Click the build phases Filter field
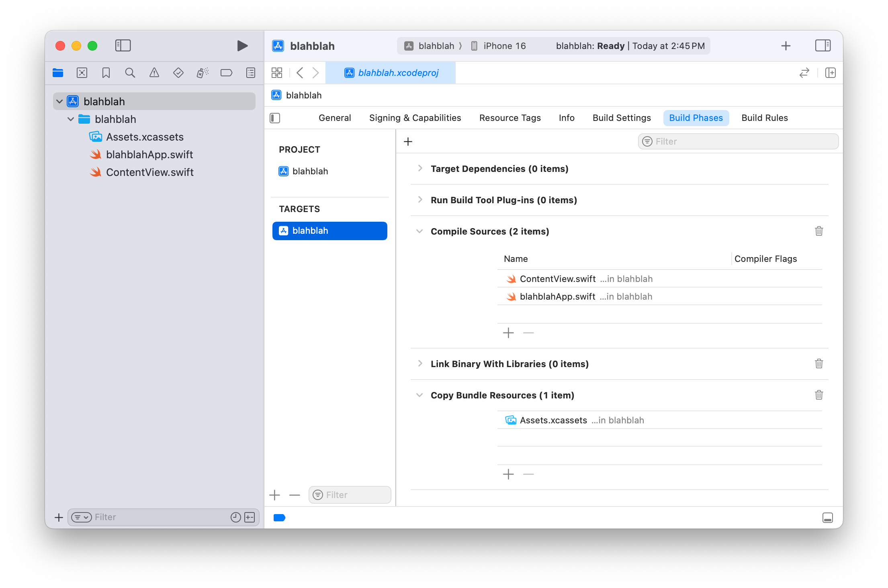 (738, 142)
